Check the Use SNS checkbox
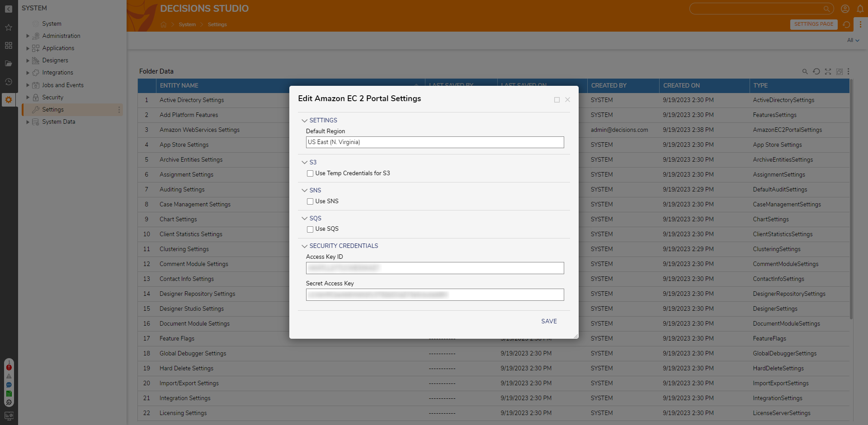868x425 pixels. click(x=310, y=201)
